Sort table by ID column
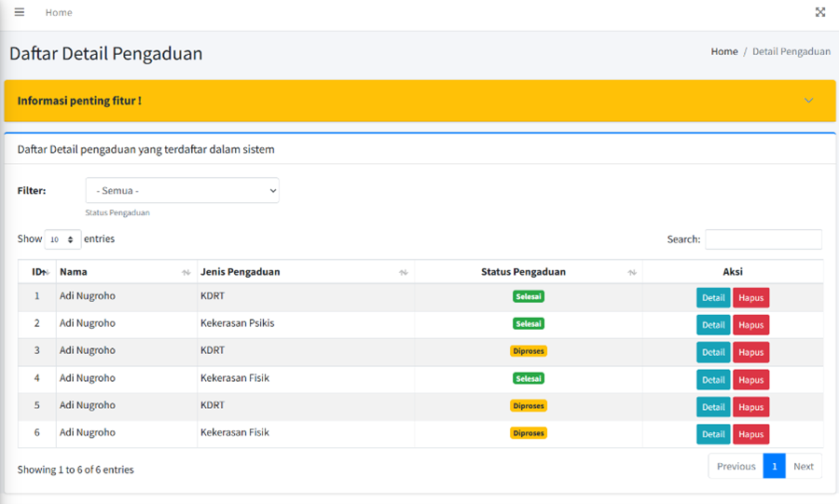The height and width of the screenshot is (504, 839). click(38, 272)
